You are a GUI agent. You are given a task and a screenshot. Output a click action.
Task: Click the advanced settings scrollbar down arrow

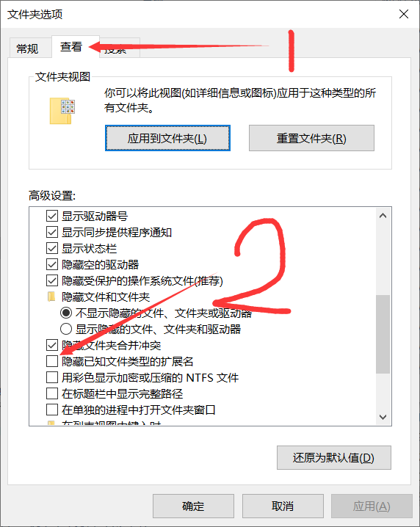[383, 417]
